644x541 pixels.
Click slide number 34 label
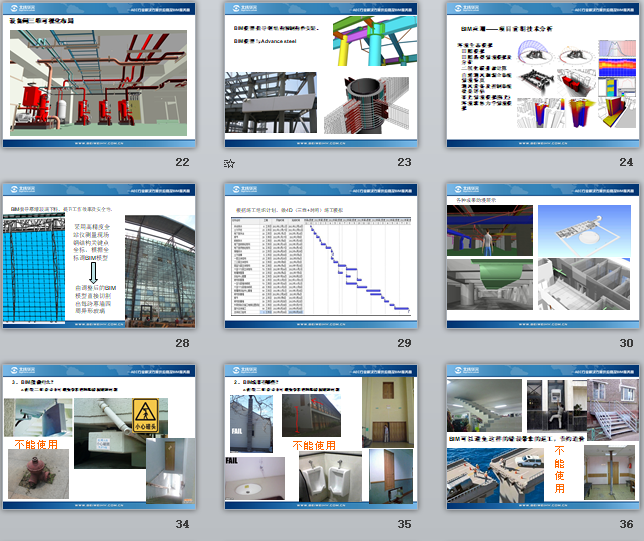point(182,524)
